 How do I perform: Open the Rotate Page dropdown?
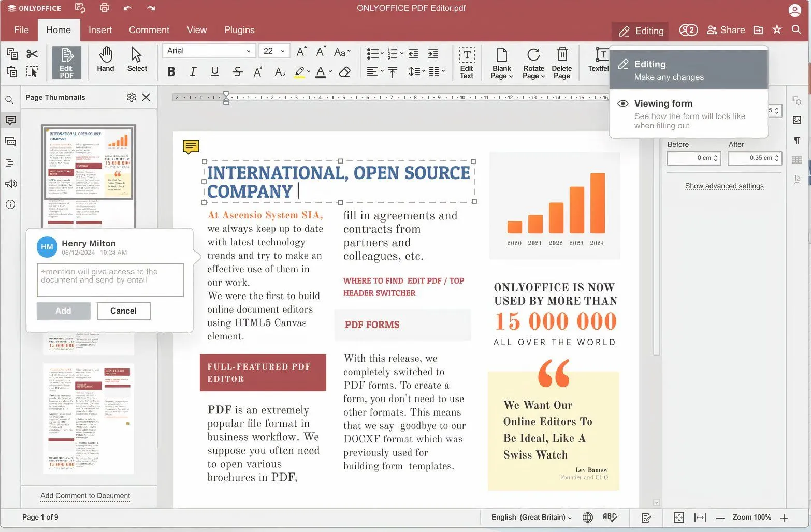click(533, 63)
